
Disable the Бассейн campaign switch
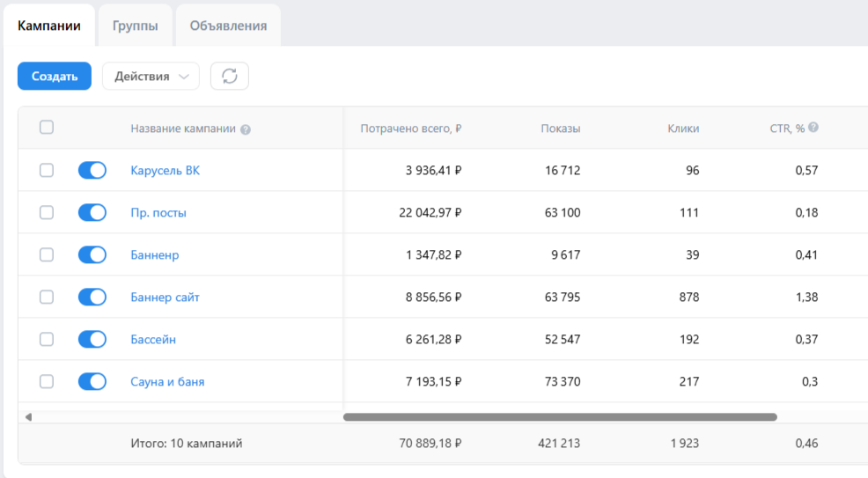92,339
